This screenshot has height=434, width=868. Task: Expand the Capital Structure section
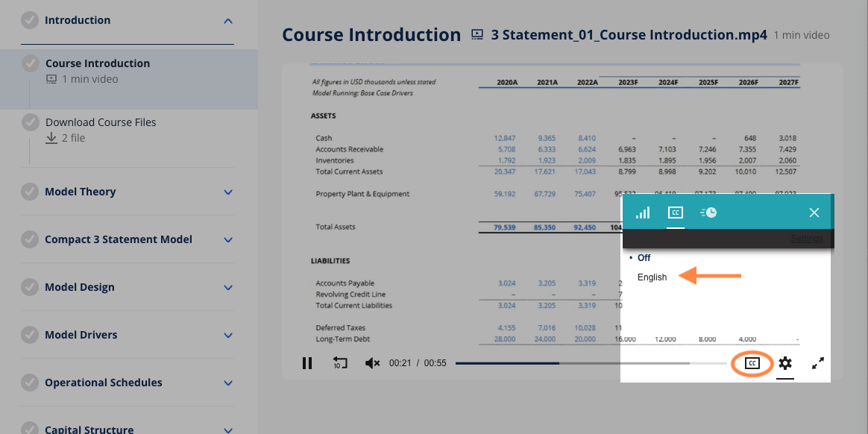click(228, 430)
